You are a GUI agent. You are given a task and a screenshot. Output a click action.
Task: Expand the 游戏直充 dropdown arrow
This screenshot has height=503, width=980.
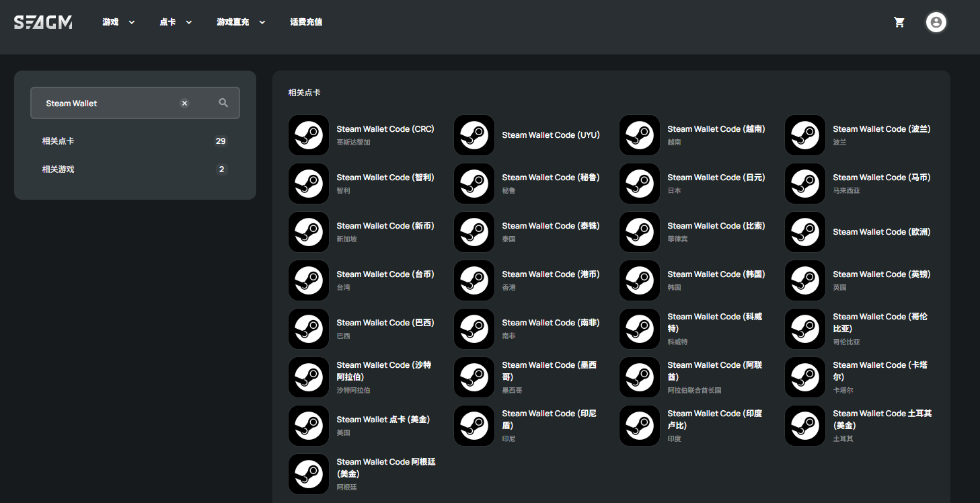click(262, 22)
